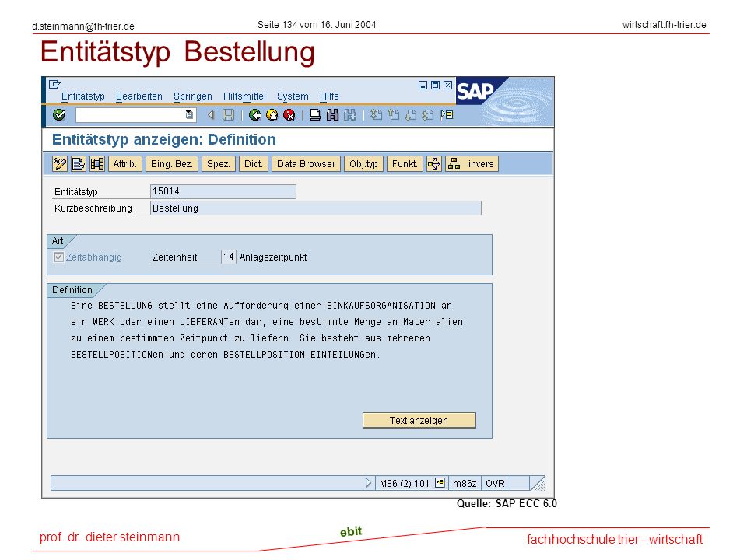Viewport: 747px width, 560px height.
Task: Click the M86 (2) 101 status entry
Action: pos(405,483)
